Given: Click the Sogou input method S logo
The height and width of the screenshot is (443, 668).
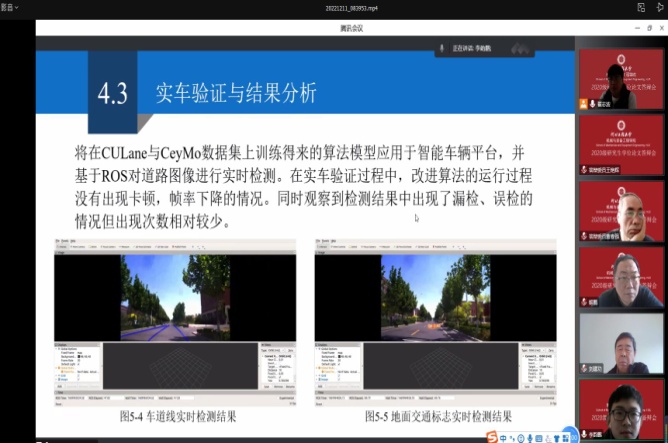Looking at the screenshot, I should (x=493, y=437).
